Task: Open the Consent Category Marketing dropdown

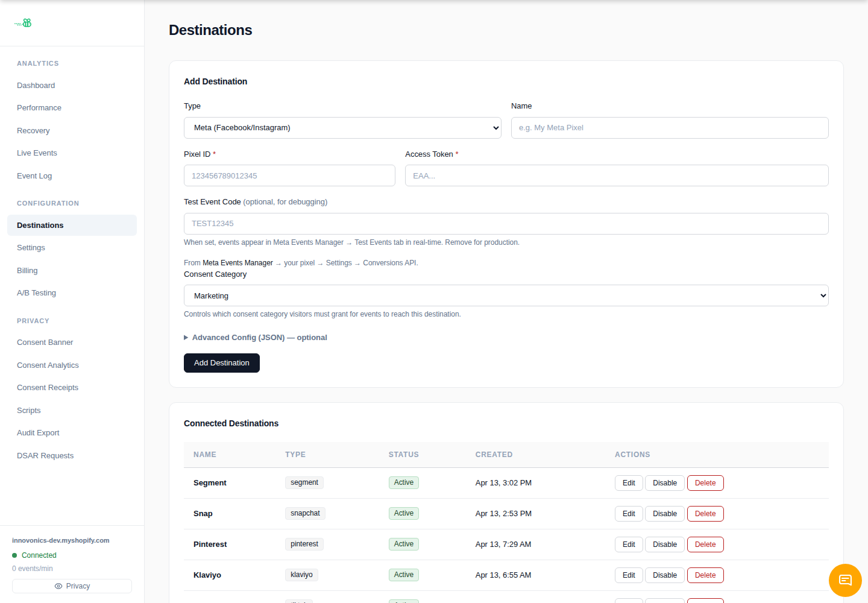Action: tap(506, 295)
